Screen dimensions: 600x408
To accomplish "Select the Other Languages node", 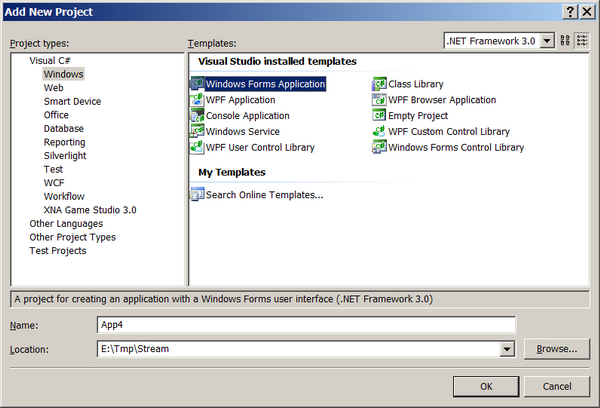I will [66, 224].
